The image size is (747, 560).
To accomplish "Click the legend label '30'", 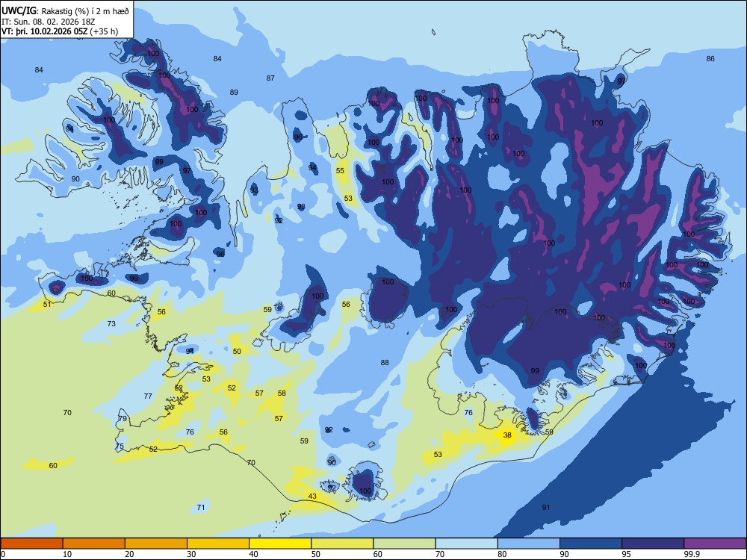I will [x=191, y=554].
